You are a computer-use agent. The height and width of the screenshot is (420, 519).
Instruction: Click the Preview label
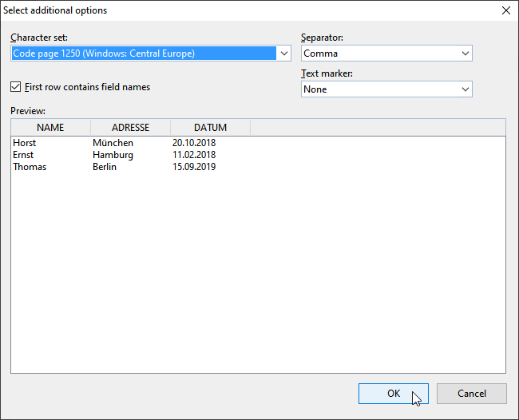click(28, 111)
